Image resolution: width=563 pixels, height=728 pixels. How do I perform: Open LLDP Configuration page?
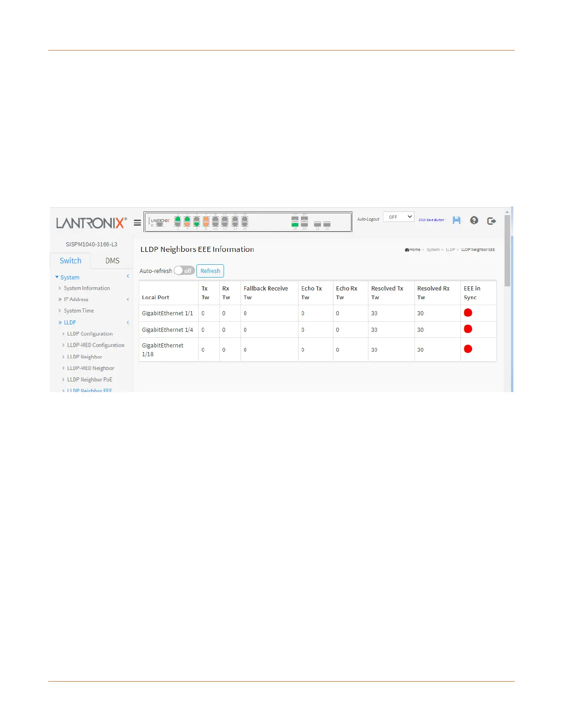coord(90,334)
